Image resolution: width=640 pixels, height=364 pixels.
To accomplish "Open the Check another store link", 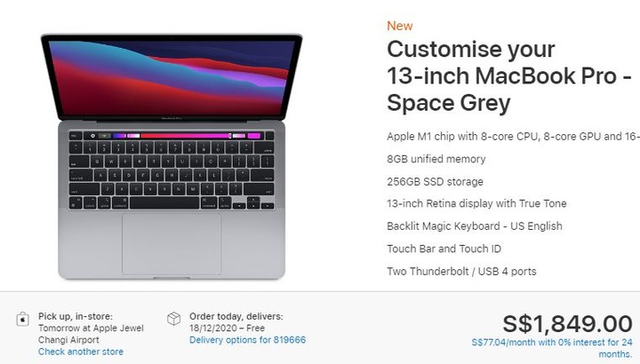I will coord(81,352).
